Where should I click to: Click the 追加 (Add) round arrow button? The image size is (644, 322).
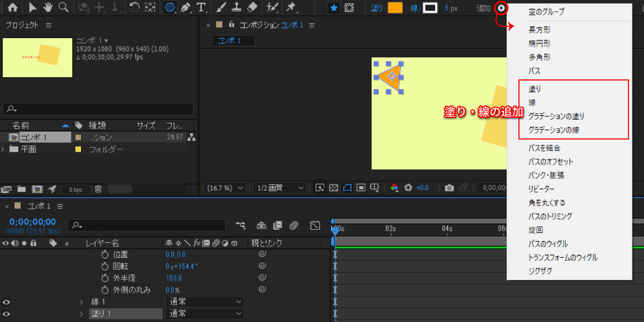point(501,8)
